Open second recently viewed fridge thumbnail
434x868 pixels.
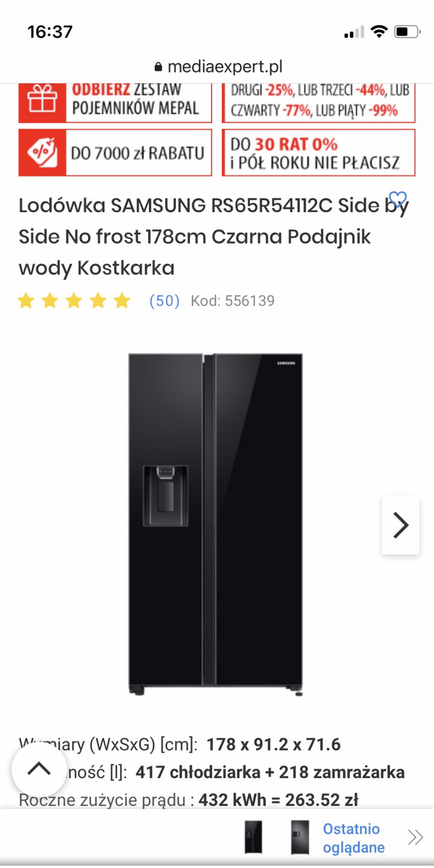300,837
